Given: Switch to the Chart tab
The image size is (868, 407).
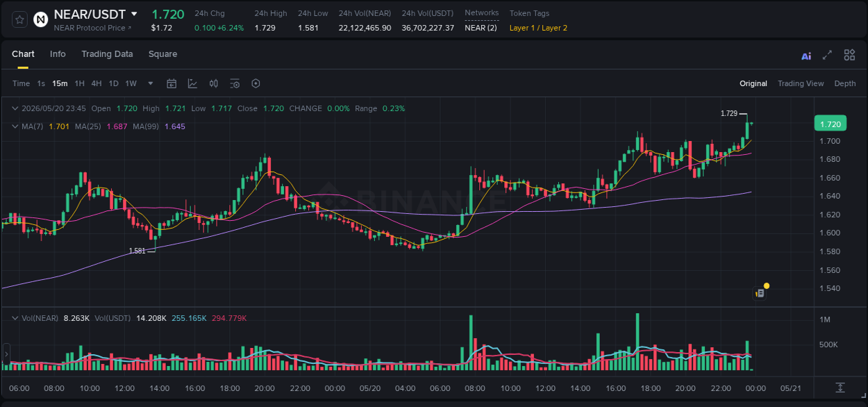Looking at the screenshot, I should pyautogui.click(x=23, y=54).
